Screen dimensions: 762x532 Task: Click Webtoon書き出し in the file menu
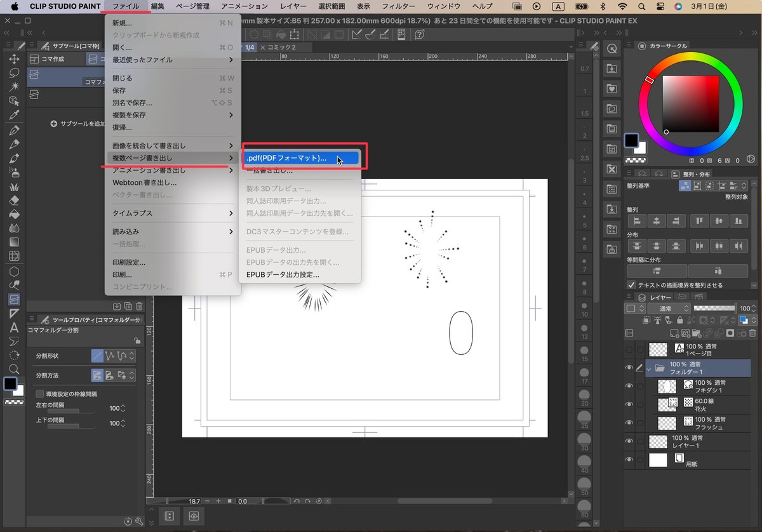tap(146, 184)
